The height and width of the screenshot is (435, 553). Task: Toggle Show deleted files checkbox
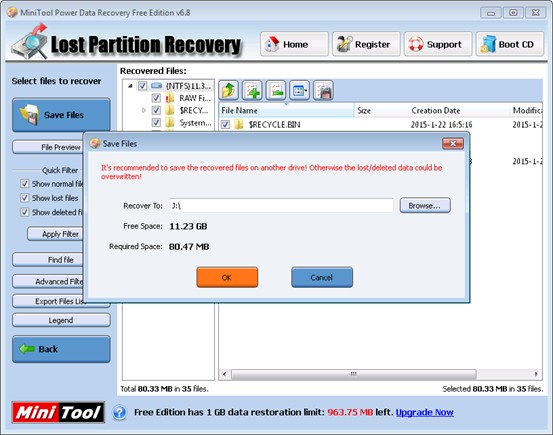(x=24, y=212)
